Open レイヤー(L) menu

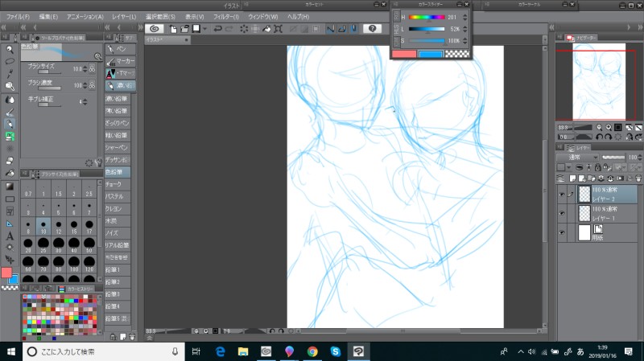point(124,17)
